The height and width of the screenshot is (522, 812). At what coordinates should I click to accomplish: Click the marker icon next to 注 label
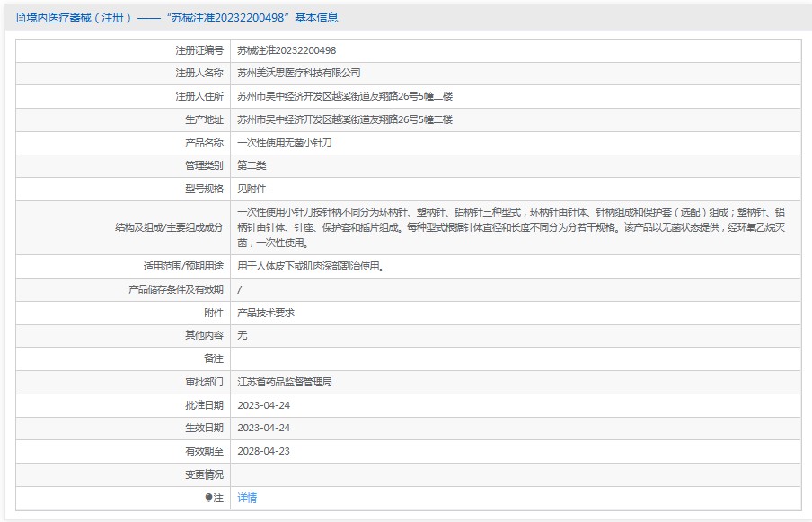[209, 498]
